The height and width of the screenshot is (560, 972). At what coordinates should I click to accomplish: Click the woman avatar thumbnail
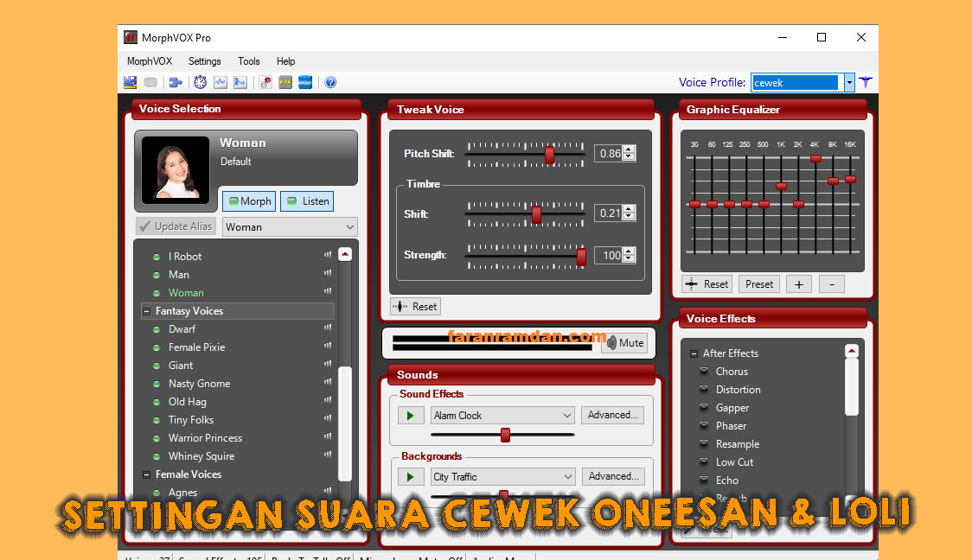176,169
